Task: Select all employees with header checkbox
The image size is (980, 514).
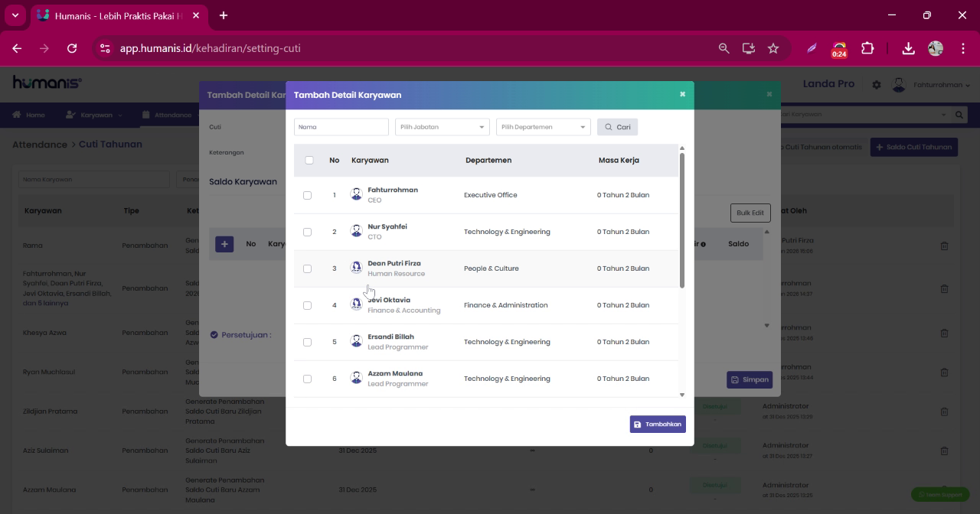Action: [309, 160]
